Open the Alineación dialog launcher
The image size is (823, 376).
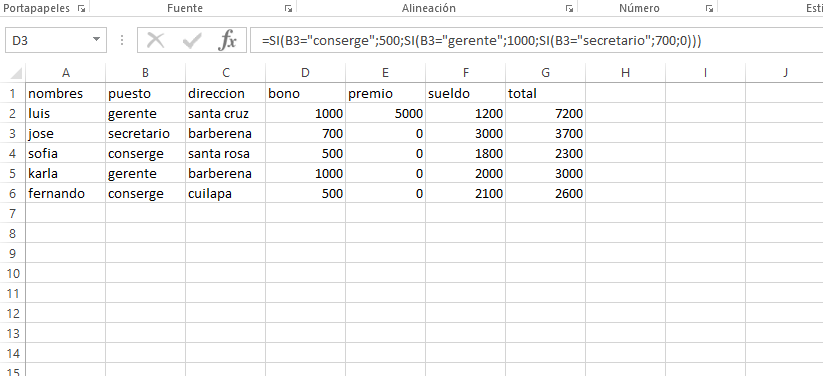(x=569, y=8)
